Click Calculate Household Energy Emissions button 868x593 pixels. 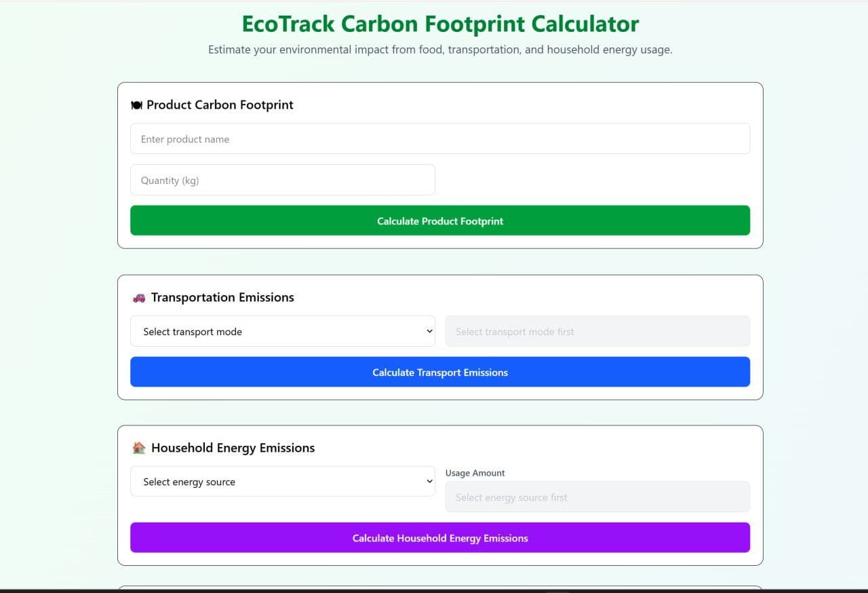click(440, 537)
